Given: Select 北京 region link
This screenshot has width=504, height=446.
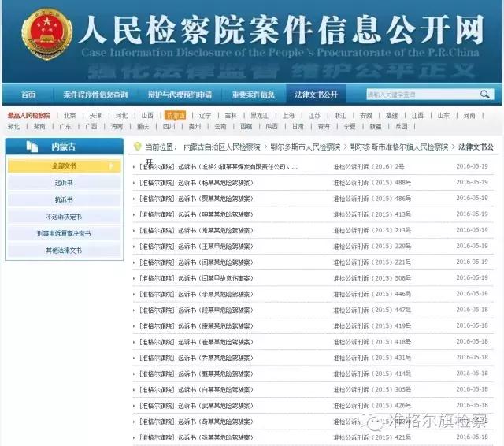Looking at the screenshot, I should [70, 115].
